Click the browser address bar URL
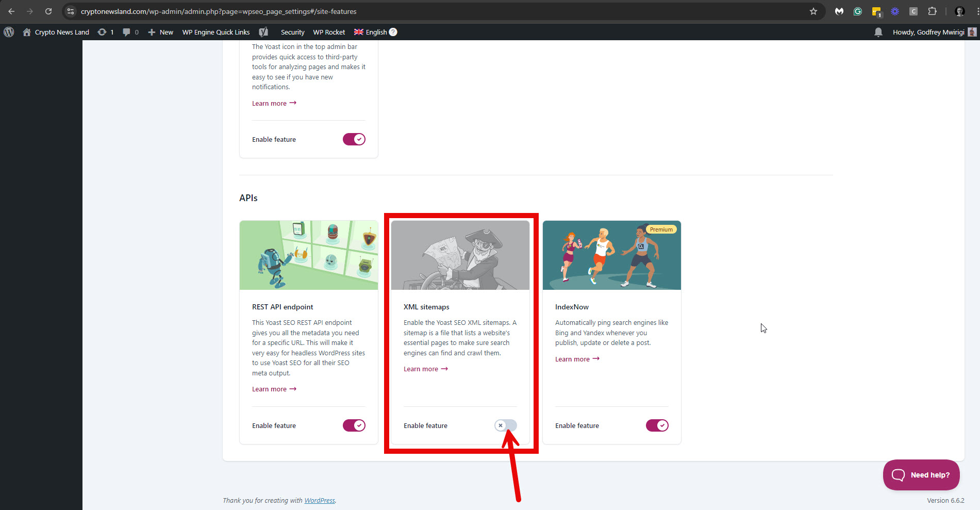 [x=219, y=11]
